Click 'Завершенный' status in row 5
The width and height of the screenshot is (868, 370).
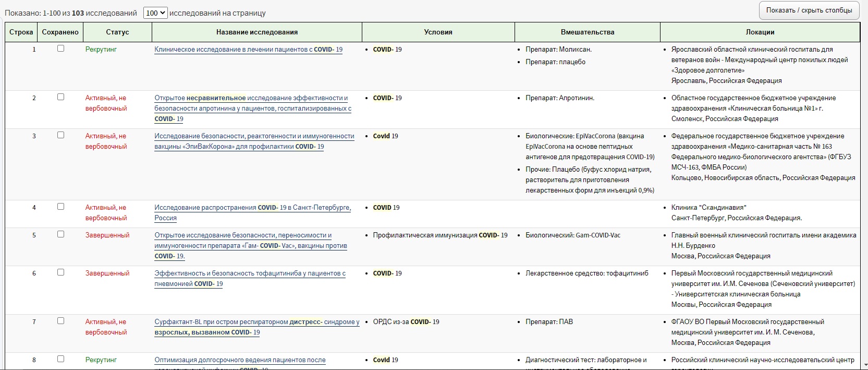pyautogui.click(x=107, y=235)
